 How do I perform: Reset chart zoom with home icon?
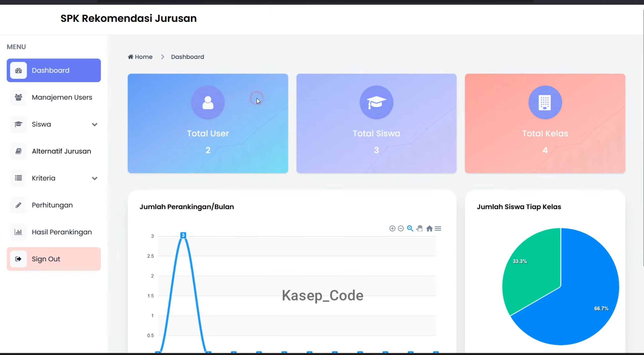[429, 228]
